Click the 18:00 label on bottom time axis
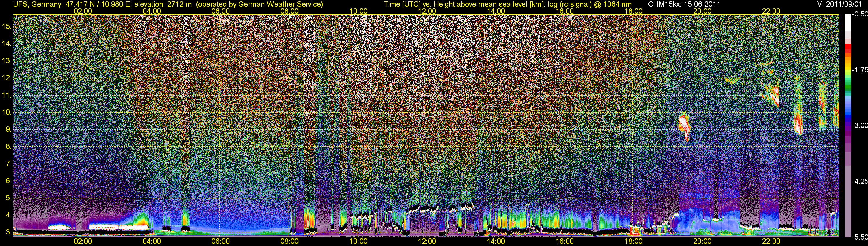Screen dimensions: 868x246 pos(633,241)
